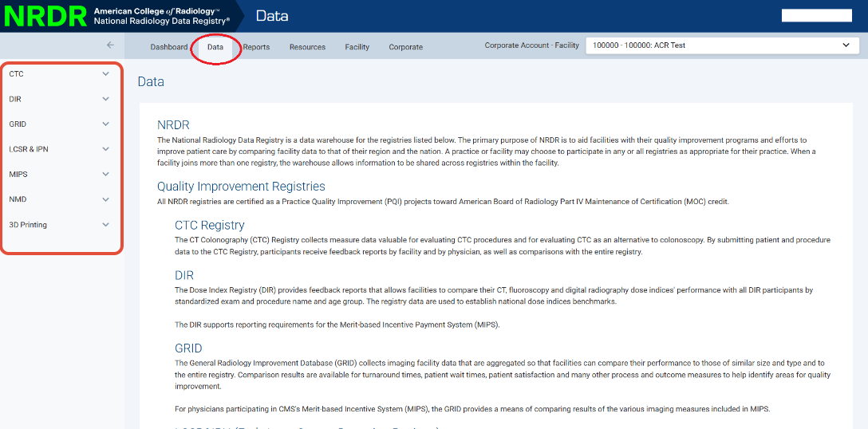Open the Corporate Account Facility dropdown
Screen dimensions: 868x429
point(722,45)
